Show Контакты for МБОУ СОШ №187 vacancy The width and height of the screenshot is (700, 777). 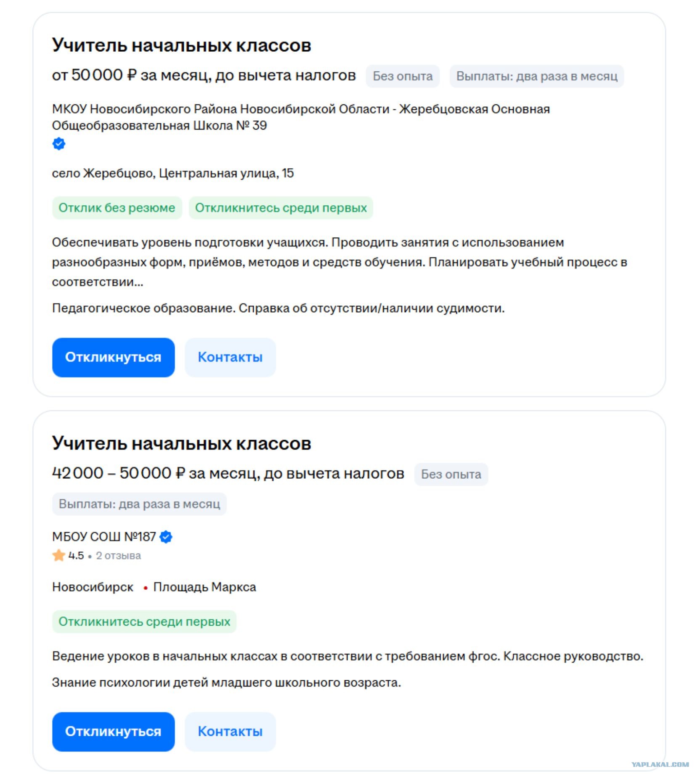tap(230, 732)
